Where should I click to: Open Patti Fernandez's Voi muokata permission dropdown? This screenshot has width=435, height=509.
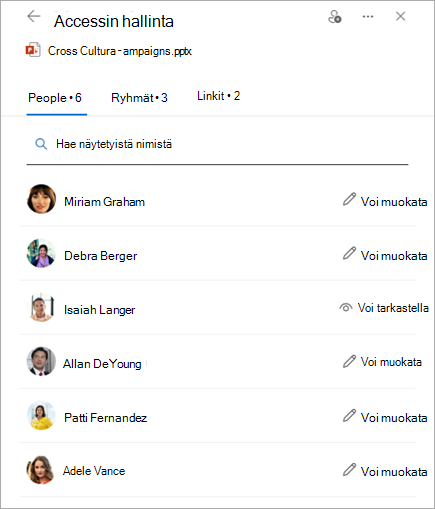pyautogui.click(x=385, y=418)
